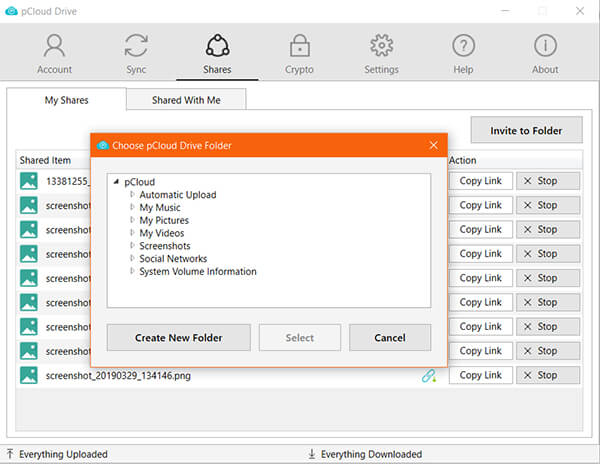Click the image icon for 13381255 item

pyautogui.click(x=29, y=181)
